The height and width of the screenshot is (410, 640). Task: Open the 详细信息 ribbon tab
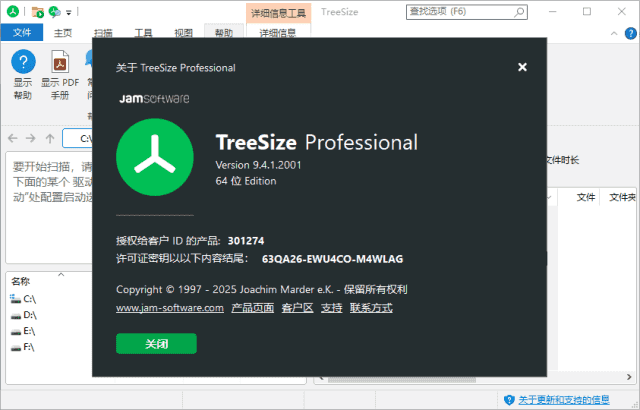point(277,33)
